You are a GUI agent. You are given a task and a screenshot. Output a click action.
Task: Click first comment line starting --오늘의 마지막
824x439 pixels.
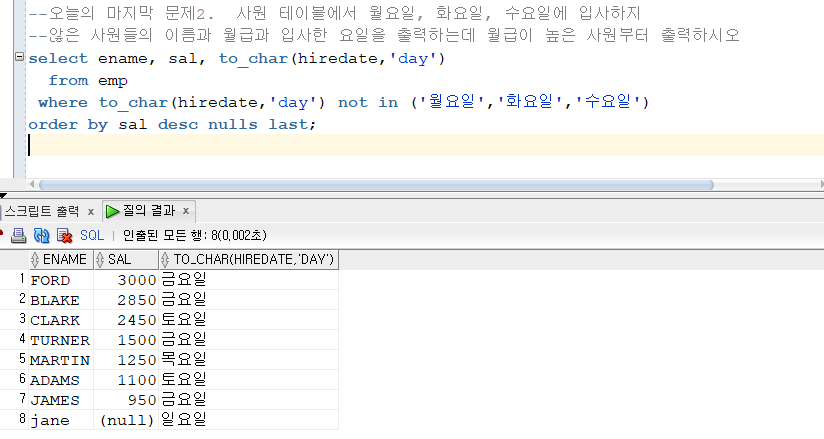[x=334, y=13]
